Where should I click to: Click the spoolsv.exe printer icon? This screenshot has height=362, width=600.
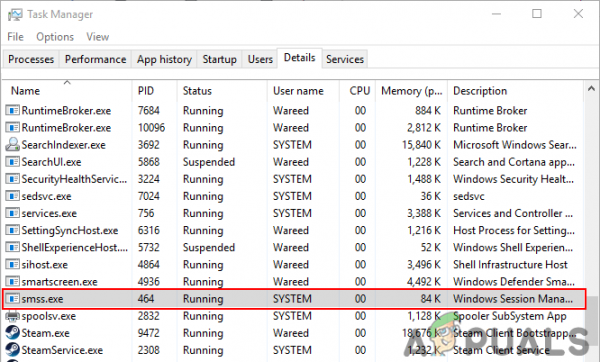[x=12, y=316]
